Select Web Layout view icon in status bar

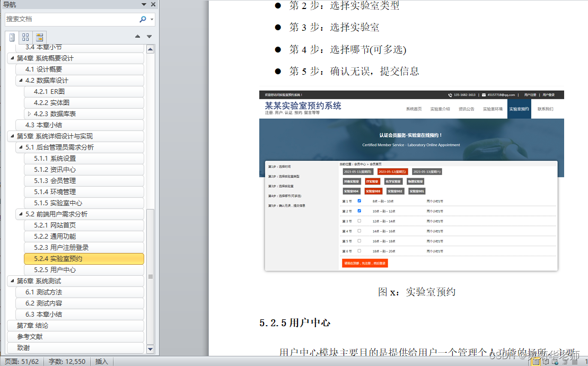[x=555, y=361]
